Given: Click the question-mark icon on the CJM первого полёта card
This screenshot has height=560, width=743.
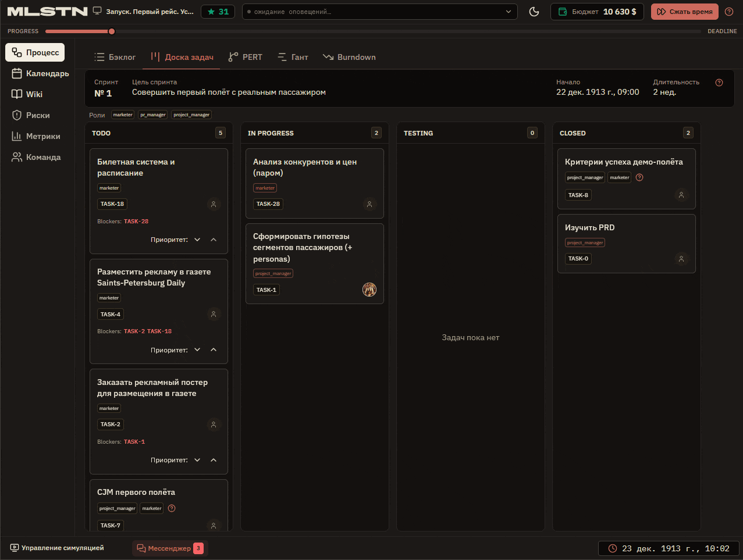Looking at the screenshot, I should 172,508.
